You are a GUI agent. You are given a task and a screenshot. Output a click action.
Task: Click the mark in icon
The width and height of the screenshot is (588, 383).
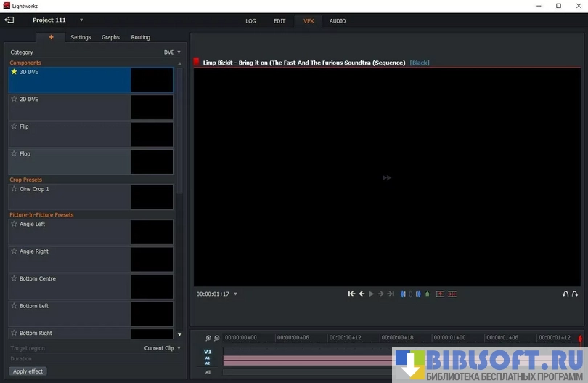(x=403, y=294)
